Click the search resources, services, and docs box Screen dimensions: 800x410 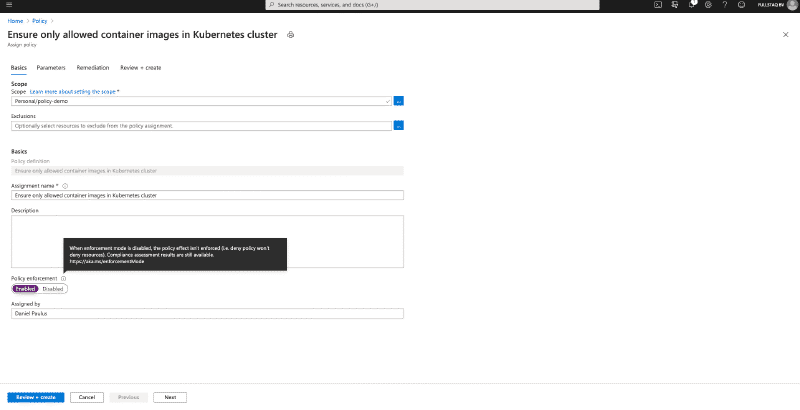pos(432,5)
